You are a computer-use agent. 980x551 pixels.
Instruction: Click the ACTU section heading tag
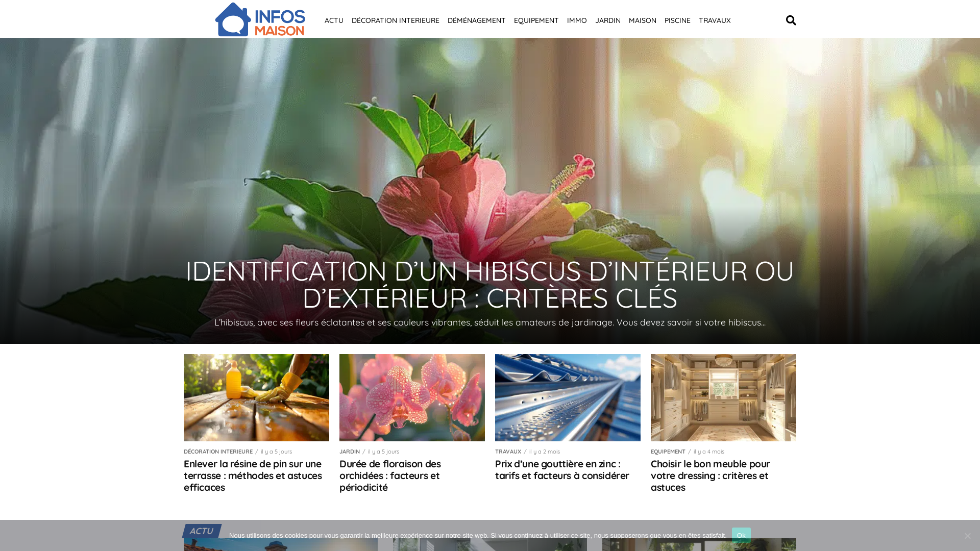[202, 531]
